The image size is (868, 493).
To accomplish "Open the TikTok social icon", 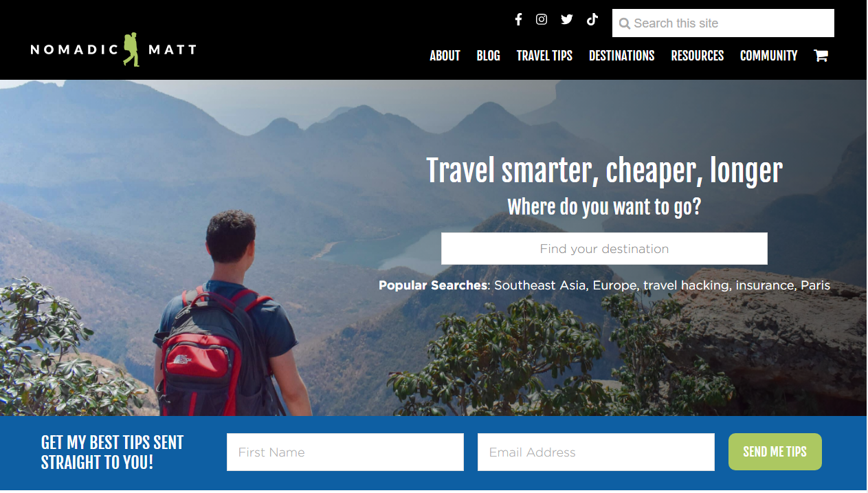I will pos(592,19).
